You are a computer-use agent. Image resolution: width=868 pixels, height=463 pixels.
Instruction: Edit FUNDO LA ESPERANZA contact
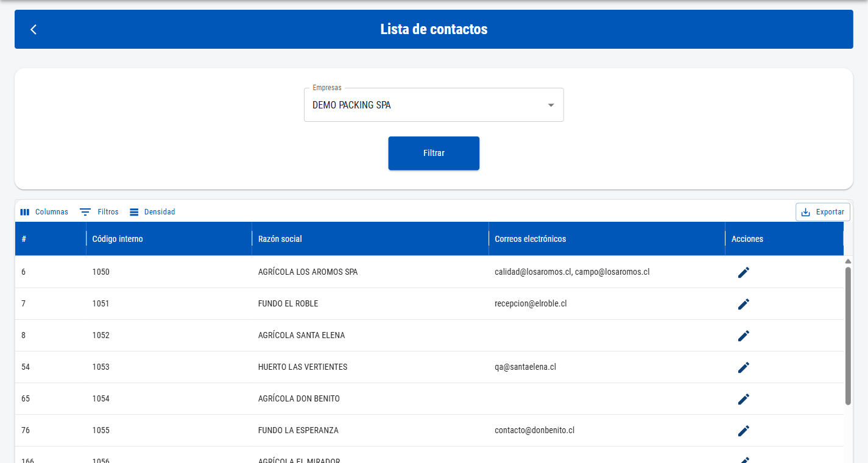(743, 431)
